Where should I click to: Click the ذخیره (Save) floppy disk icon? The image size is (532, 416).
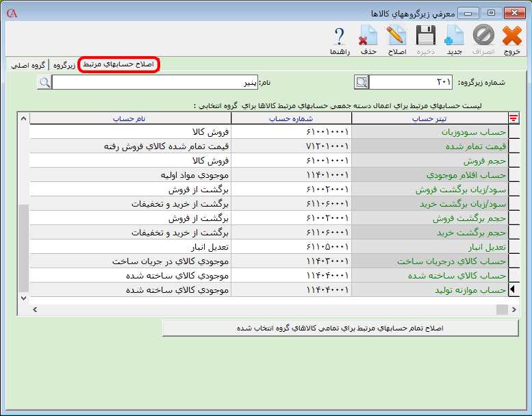tap(426, 40)
